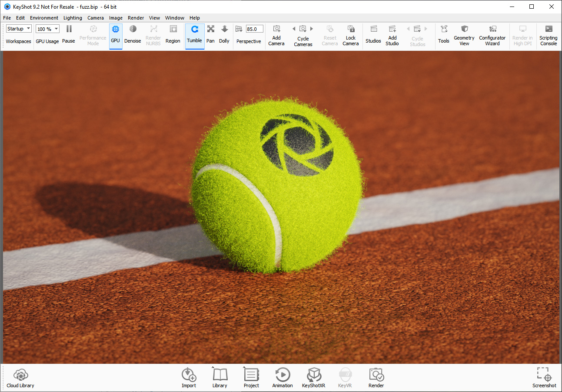Viewport: 562px width, 392px height.
Task: Open the Lighting menu
Action: pyautogui.click(x=73, y=18)
